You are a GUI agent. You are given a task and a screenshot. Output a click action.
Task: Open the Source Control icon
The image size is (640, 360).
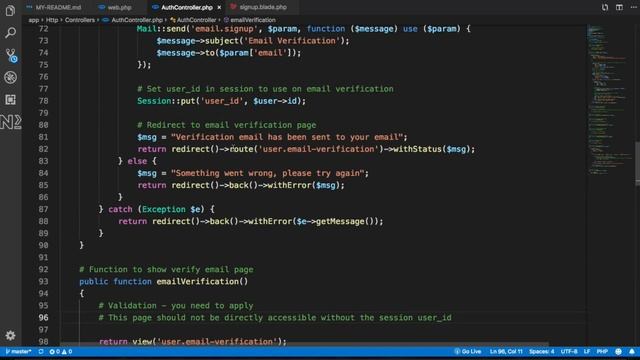[x=11, y=56]
